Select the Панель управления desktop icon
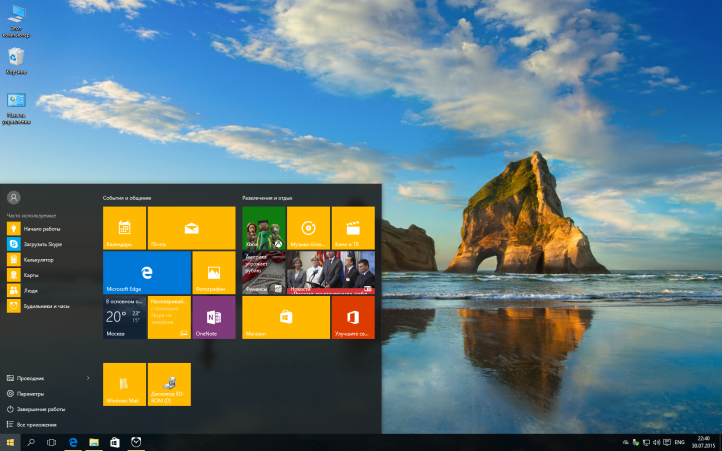This screenshot has height=451, width=722. pyautogui.click(x=16, y=108)
